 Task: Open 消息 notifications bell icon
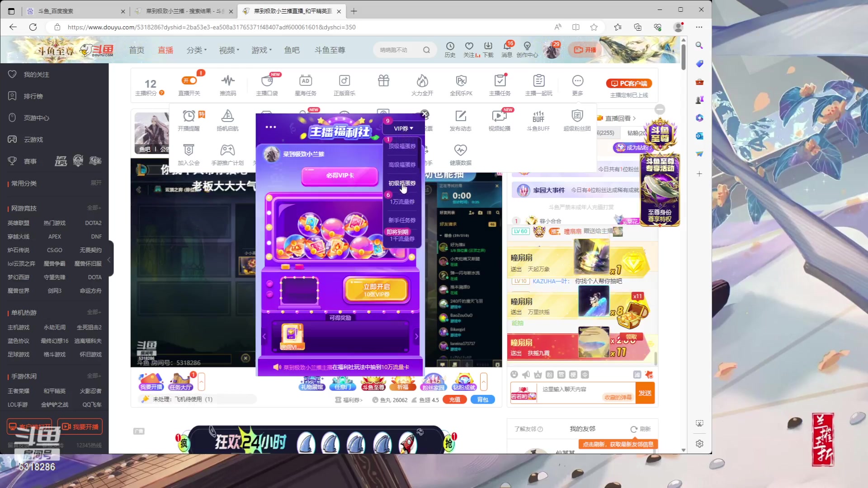(x=507, y=50)
